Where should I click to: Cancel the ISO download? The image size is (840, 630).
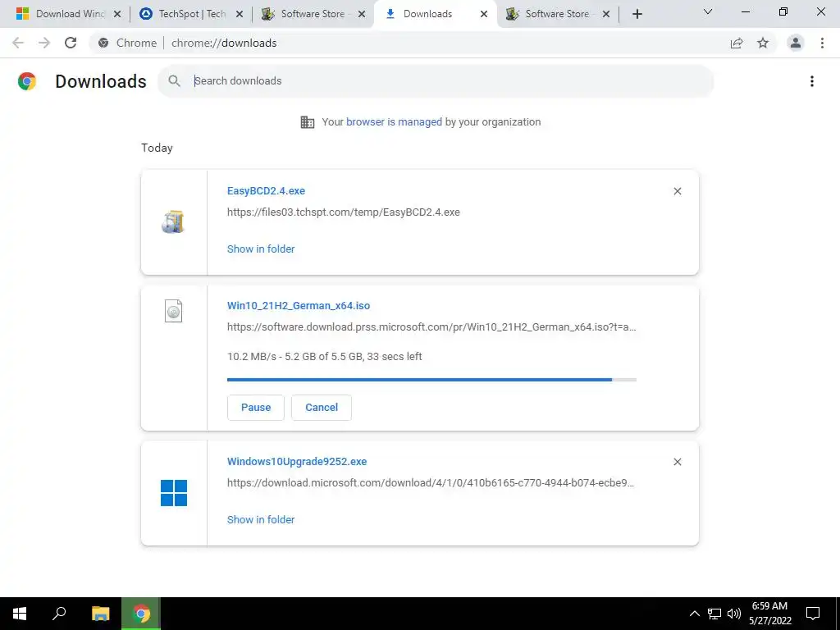point(322,407)
